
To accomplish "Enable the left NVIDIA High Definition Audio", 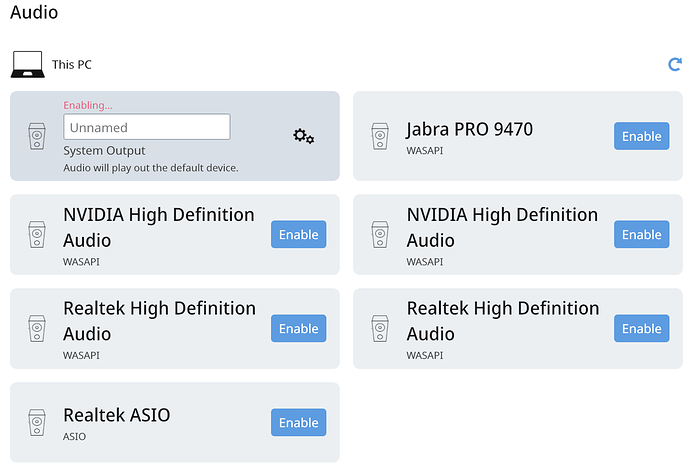I will (299, 234).
